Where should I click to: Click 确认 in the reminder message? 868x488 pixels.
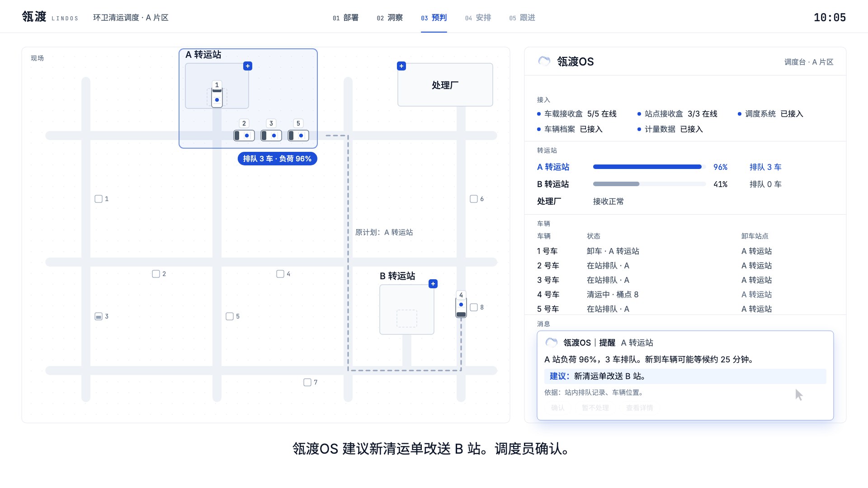pyautogui.click(x=558, y=408)
